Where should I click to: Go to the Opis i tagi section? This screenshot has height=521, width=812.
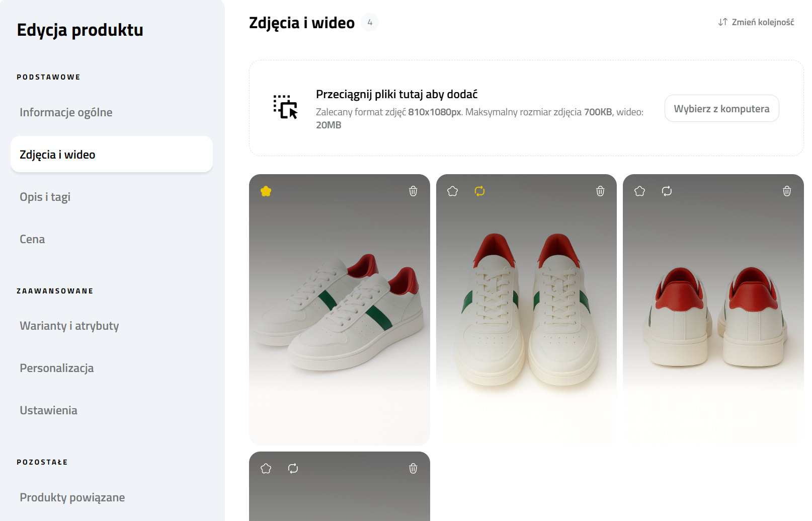pos(45,197)
